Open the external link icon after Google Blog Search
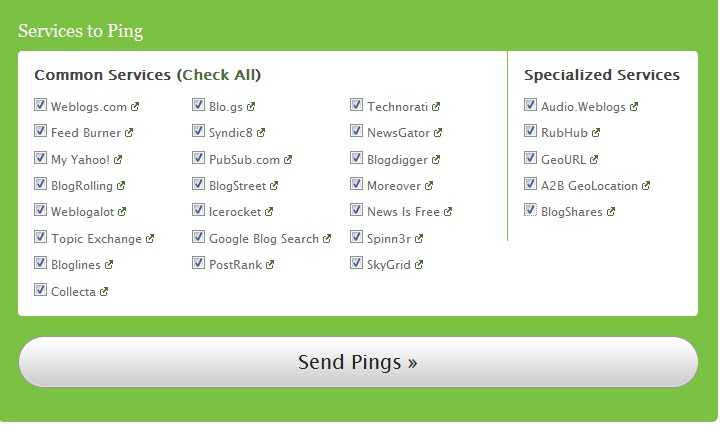The height and width of the screenshot is (425, 720). pyautogui.click(x=326, y=239)
